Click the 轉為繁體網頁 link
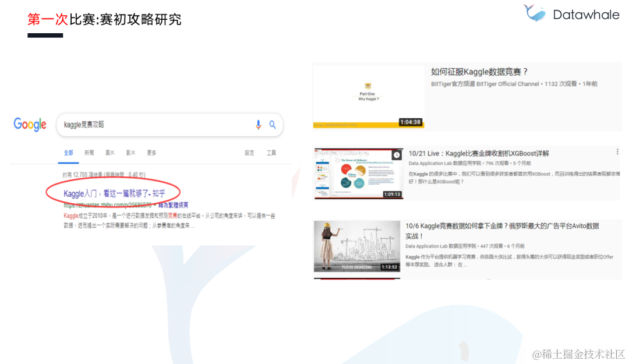The height and width of the screenshot is (364, 629). pyautogui.click(x=174, y=205)
